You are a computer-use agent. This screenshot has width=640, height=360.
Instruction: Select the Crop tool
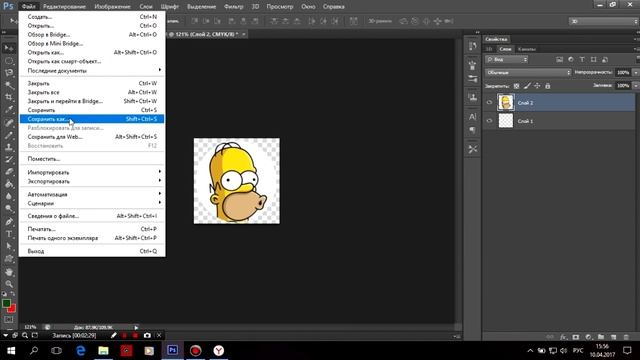coord(9,98)
